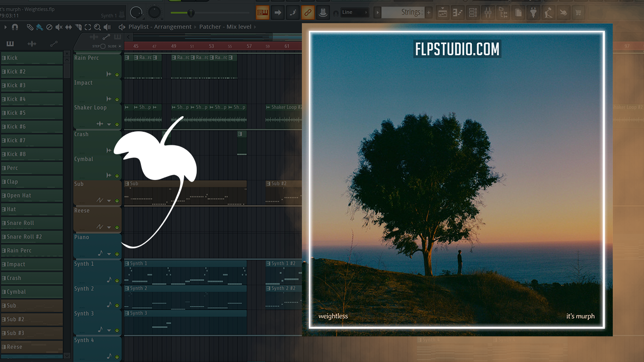This screenshot has height=362, width=644.
Task: Open the Mixer window from toolbar
Action: pyautogui.click(x=488, y=12)
